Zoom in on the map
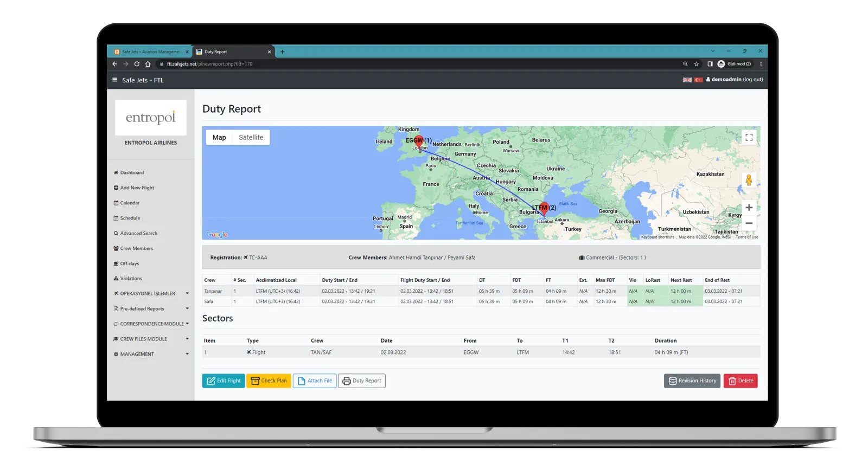 (749, 208)
